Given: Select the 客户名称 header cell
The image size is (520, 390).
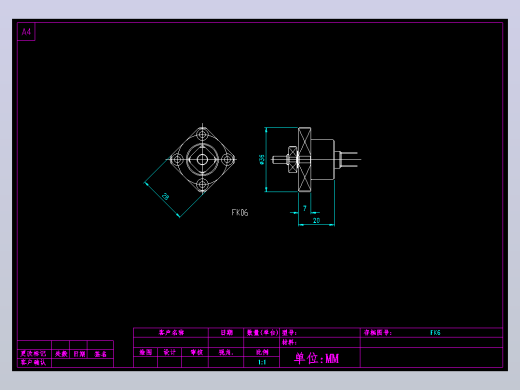Looking at the screenshot, I should click(171, 333).
